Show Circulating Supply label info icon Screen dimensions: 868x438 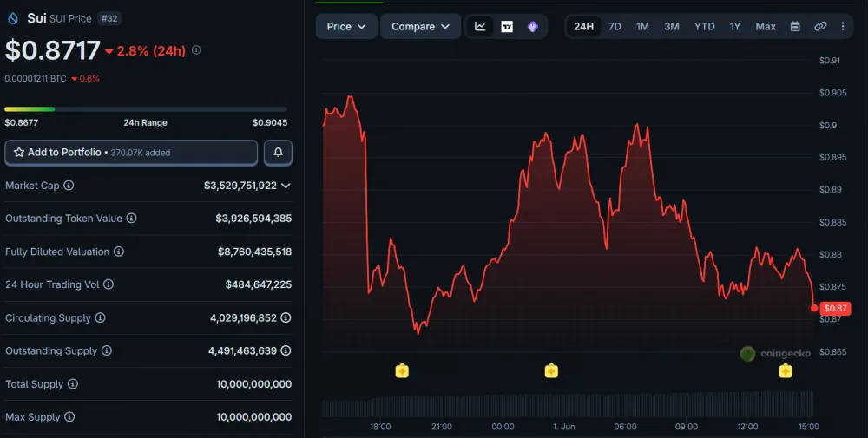click(x=100, y=317)
